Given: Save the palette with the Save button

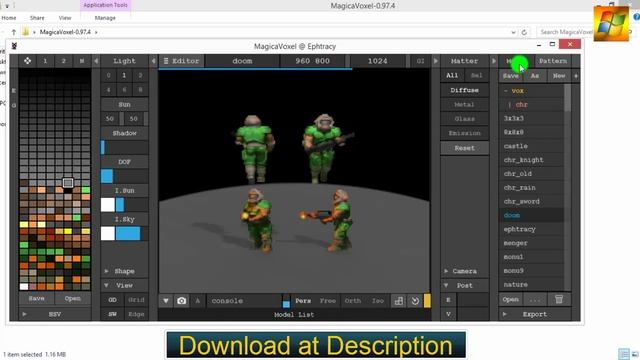Looking at the screenshot, I should click(36, 298).
